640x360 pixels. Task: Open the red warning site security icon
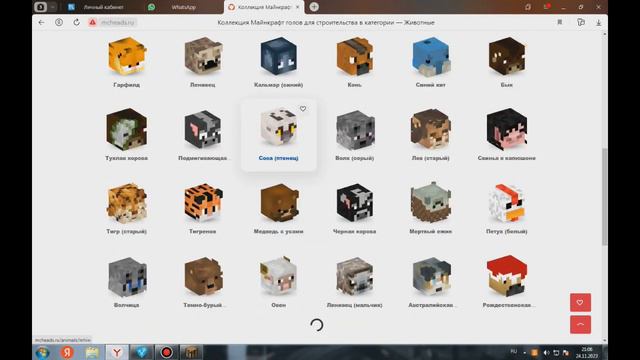click(93, 22)
